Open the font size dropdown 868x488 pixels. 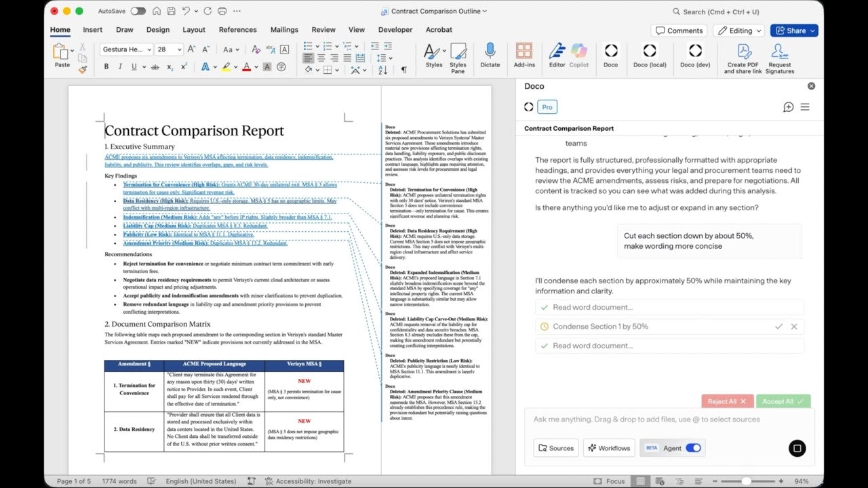[179, 49]
